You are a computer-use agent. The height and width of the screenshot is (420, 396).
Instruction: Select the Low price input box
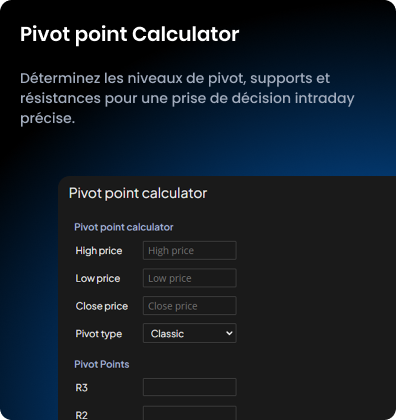coord(190,278)
